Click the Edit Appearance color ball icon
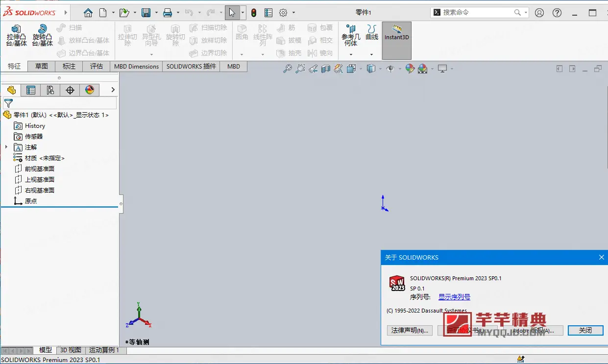The width and height of the screenshot is (608, 364). (410, 69)
